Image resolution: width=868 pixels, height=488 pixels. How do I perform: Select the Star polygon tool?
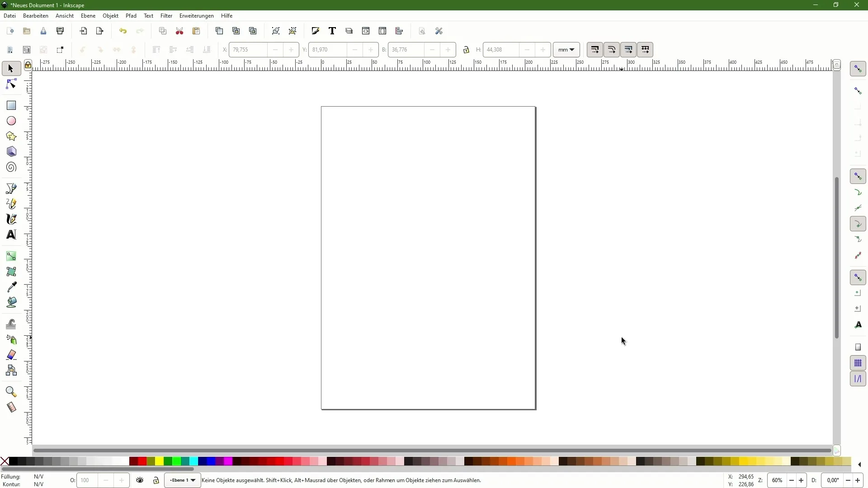(11, 136)
